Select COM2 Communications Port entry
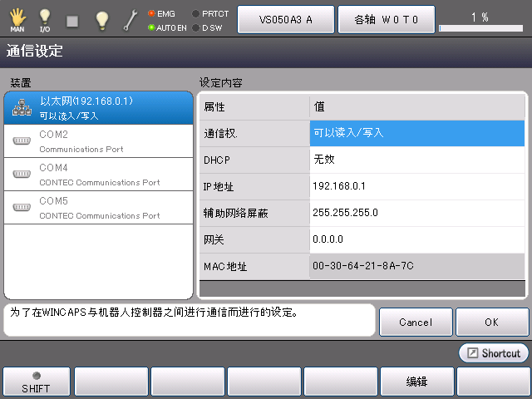 (x=98, y=141)
